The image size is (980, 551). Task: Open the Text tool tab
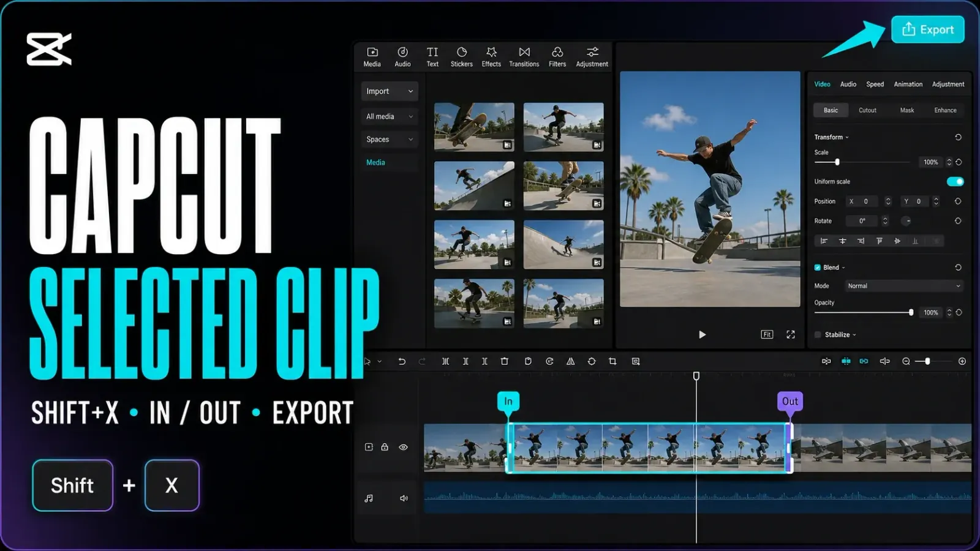(x=432, y=57)
